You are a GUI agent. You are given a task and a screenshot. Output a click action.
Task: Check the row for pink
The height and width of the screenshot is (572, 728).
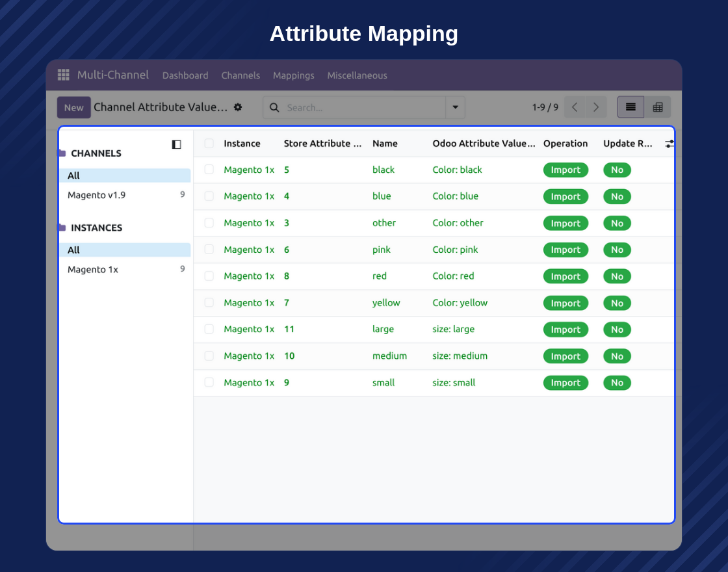tap(209, 250)
